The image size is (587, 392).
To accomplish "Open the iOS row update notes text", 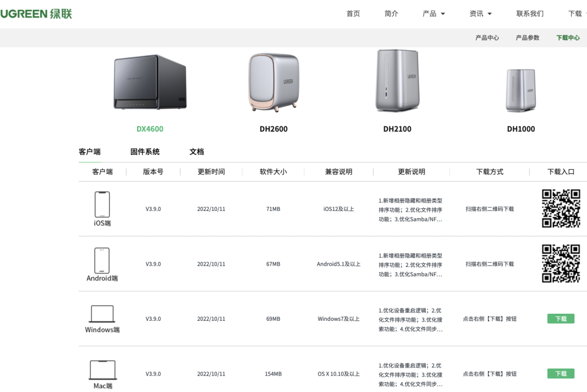I will point(410,210).
